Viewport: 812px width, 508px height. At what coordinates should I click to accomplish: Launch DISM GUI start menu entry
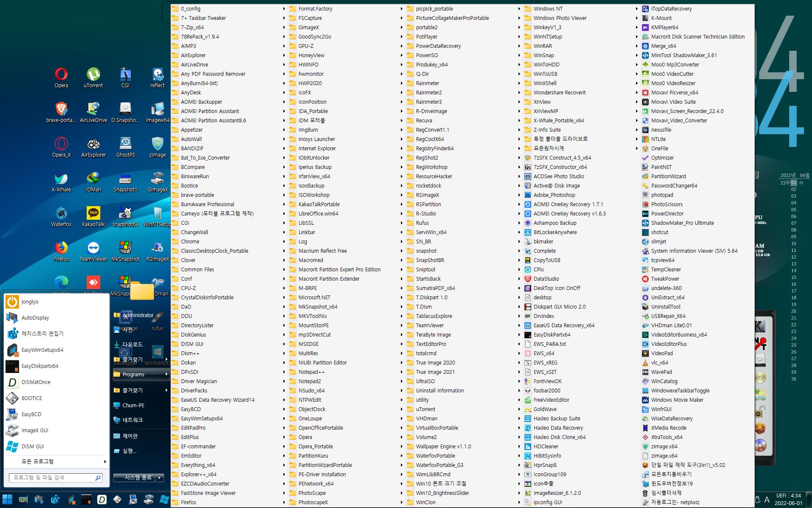click(56, 446)
